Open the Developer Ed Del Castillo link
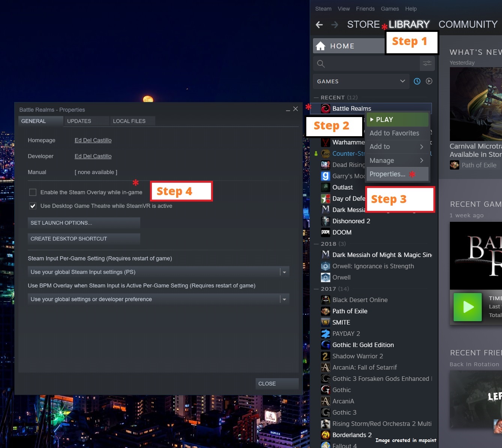 click(x=93, y=156)
